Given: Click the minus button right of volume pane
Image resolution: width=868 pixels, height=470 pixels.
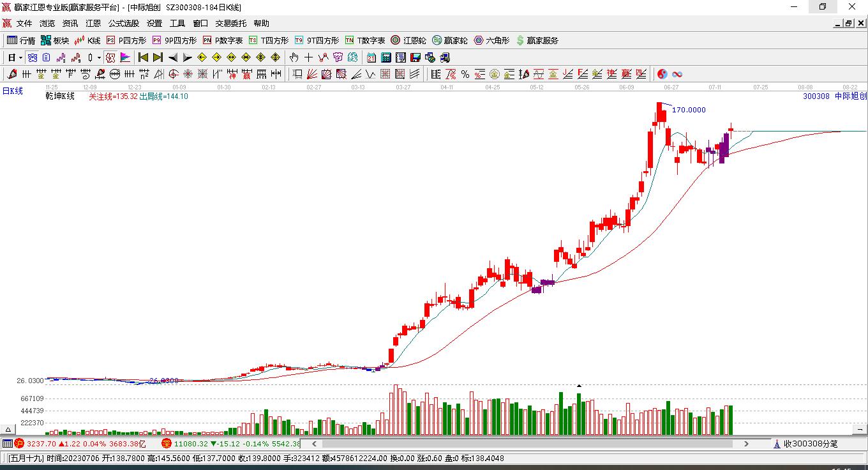Looking at the screenshot, I should (858, 430).
